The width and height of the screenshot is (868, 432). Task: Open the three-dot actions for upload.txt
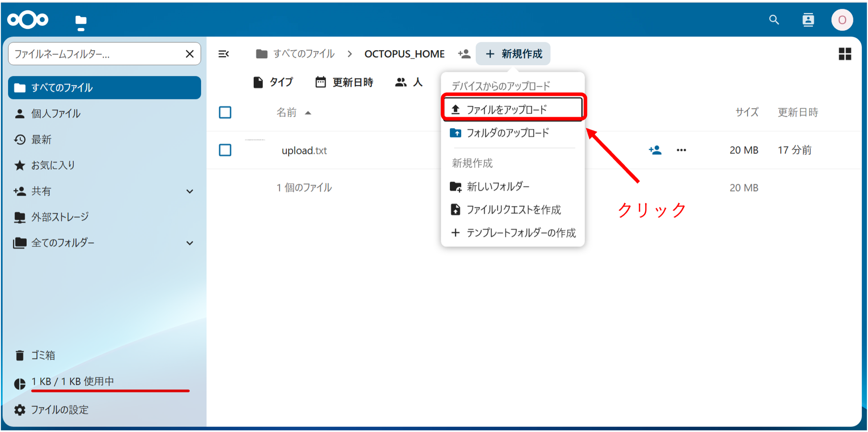tap(681, 150)
